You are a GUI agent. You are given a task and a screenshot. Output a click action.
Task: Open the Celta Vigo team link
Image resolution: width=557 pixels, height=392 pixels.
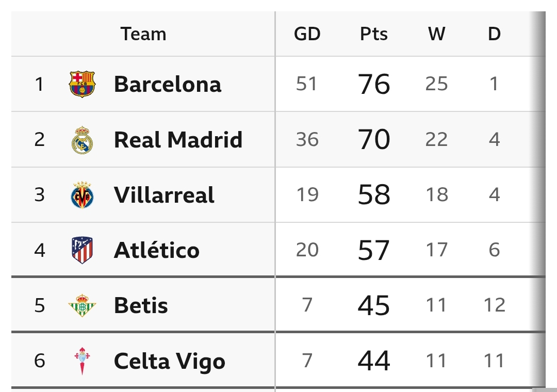click(x=169, y=361)
